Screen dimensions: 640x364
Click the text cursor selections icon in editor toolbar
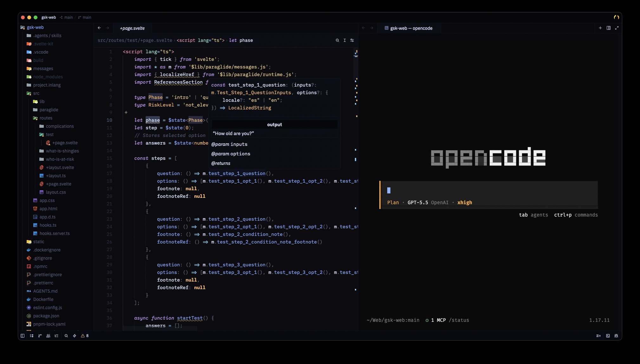345,40
